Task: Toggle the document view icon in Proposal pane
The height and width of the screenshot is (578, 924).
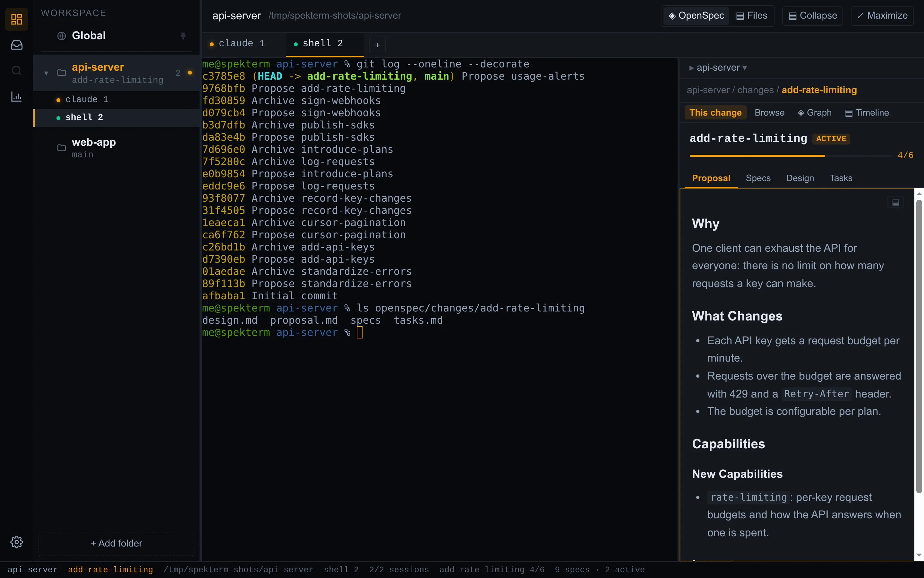Action: click(895, 202)
